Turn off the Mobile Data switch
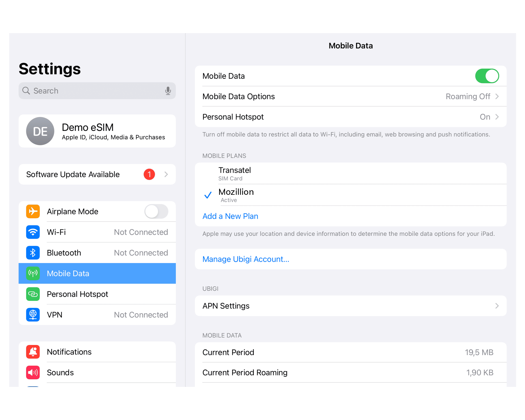This screenshot has height=420, width=525. click(487, 76)
